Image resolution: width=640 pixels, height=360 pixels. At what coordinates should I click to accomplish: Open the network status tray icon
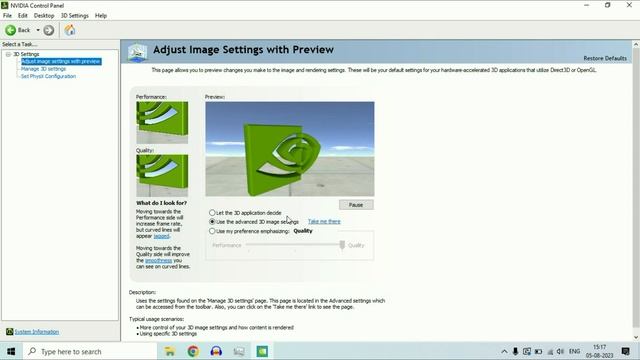pyautogui.click(x=550, y=351)
